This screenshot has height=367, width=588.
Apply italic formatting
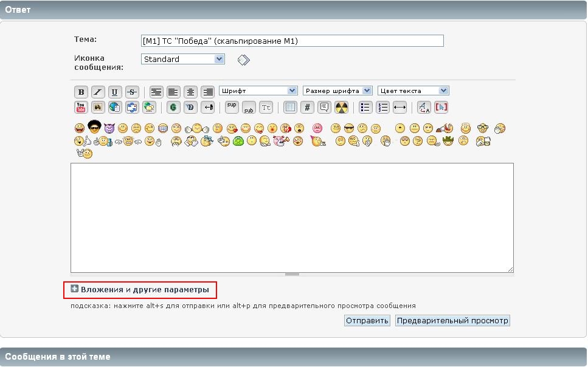point(98,92)
